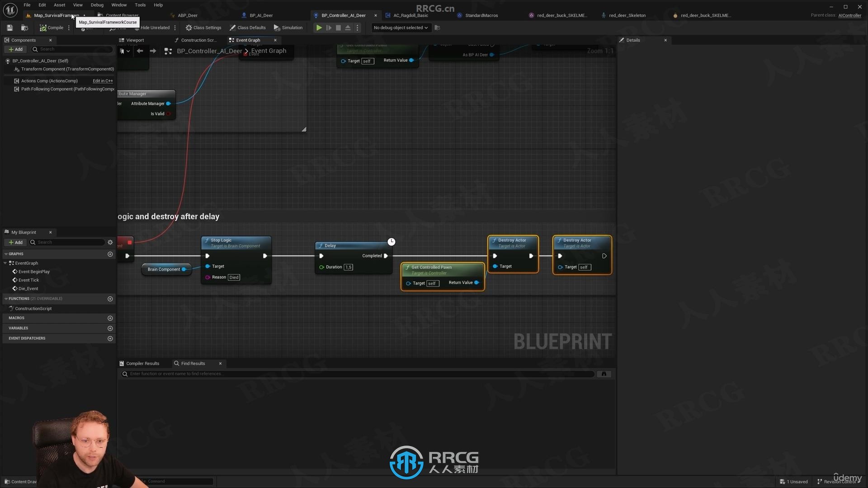Compile the blueprint
868x488 pixels.
(x=52, y=28)
